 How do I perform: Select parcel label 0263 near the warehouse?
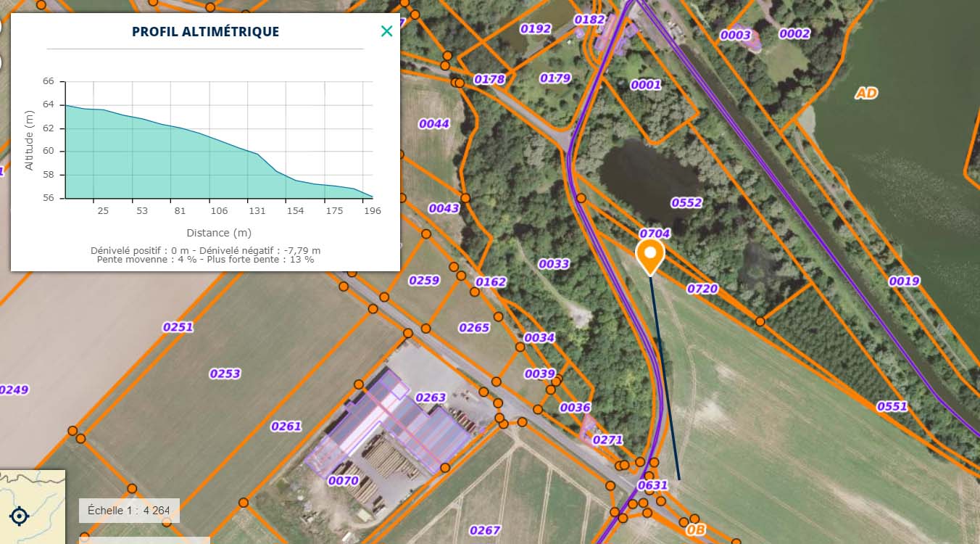point(430,397)
